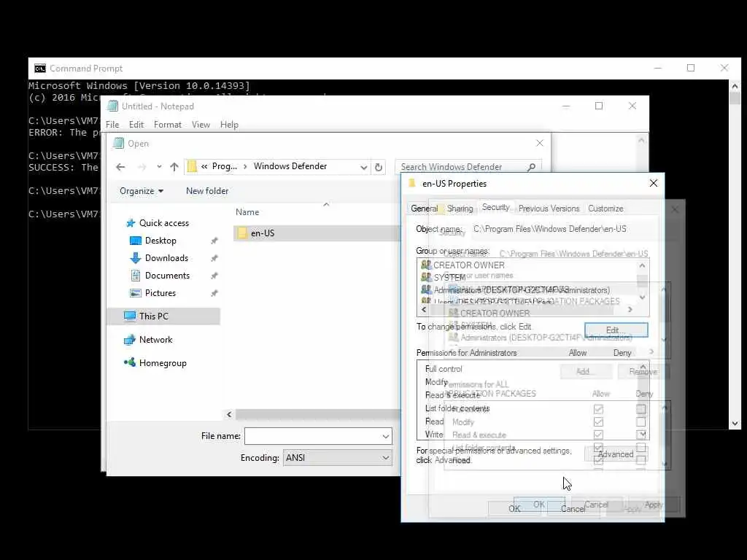The width and height of the screenshot is (747, 560).
Task: Open the View menu in Notepad
Action: click(x=201, y=125)
